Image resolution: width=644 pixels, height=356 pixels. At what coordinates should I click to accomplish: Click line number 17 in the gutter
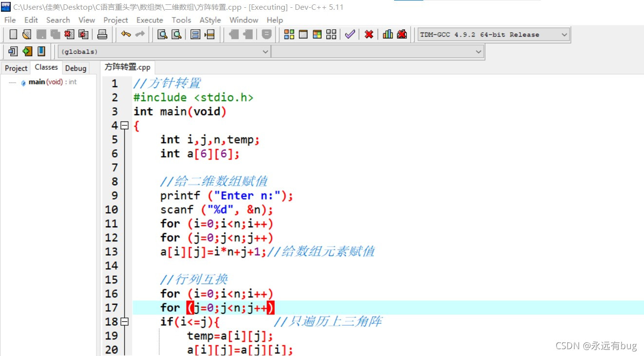click(x=112, y=308)
